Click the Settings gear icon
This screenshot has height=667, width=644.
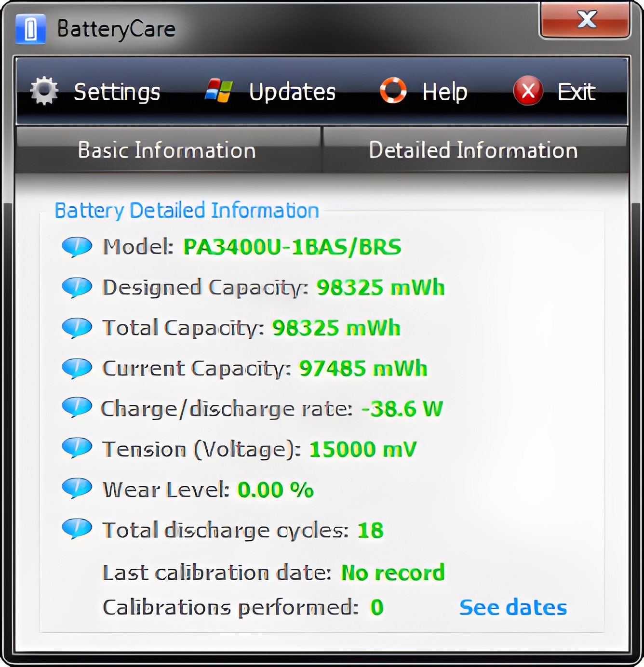click(x=44, y=91)
